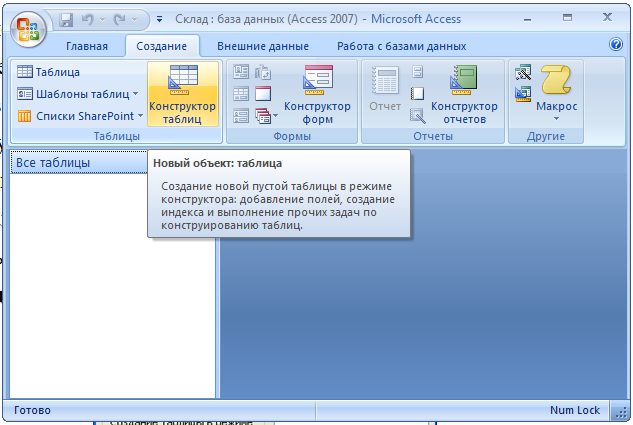Click the Split Form icon

tap(241, 94)
